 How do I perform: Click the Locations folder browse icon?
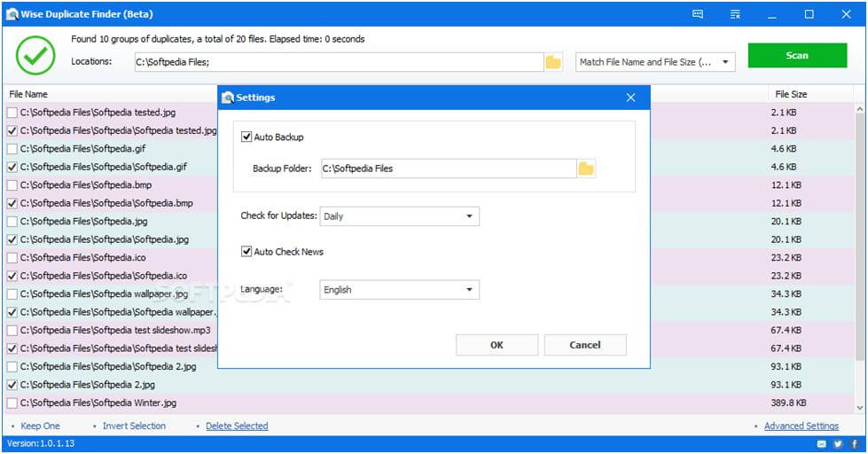553,62
